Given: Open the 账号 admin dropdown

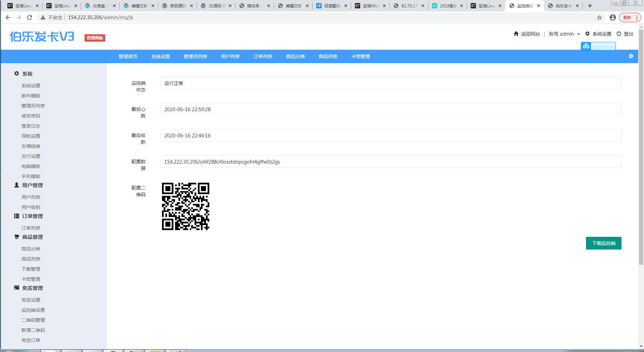Looking at the screenshot, I should [x=564, y=34].
